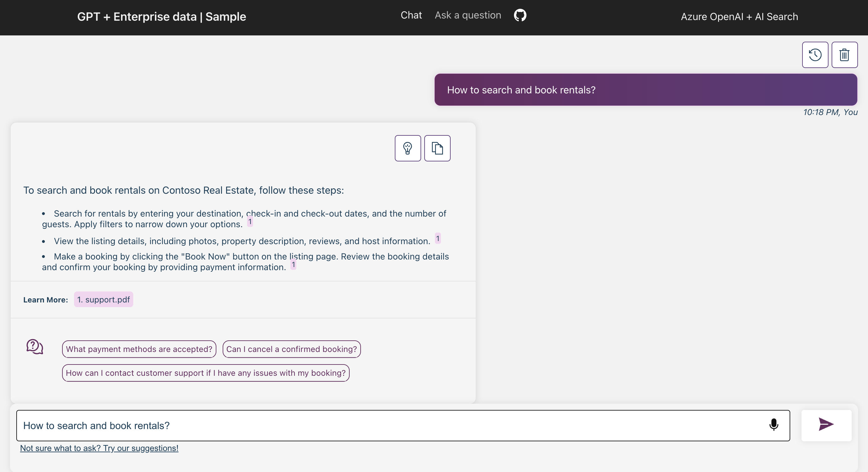
Task: Click the microphone voice input icon
Action: click(x=774, y=425)
